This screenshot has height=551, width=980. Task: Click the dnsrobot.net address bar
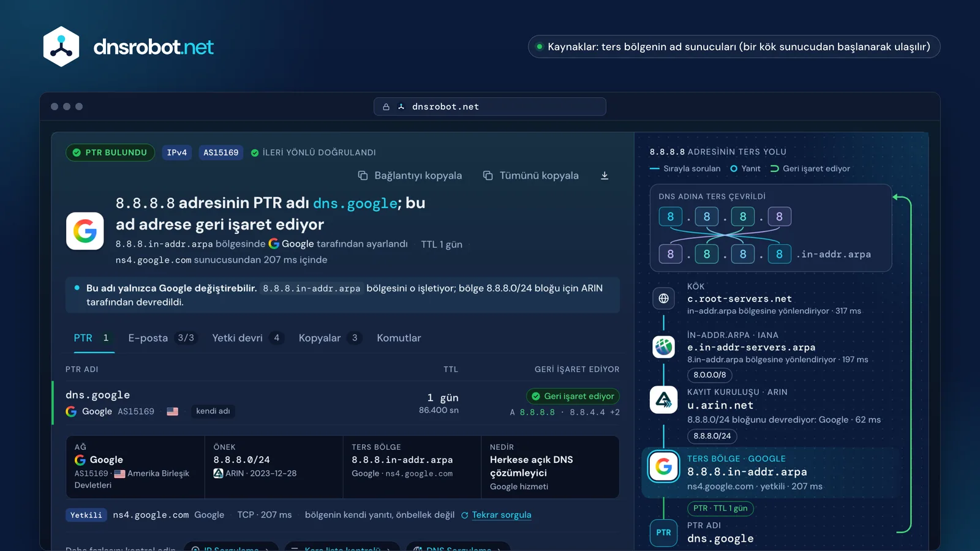click(x=490, y=107)
